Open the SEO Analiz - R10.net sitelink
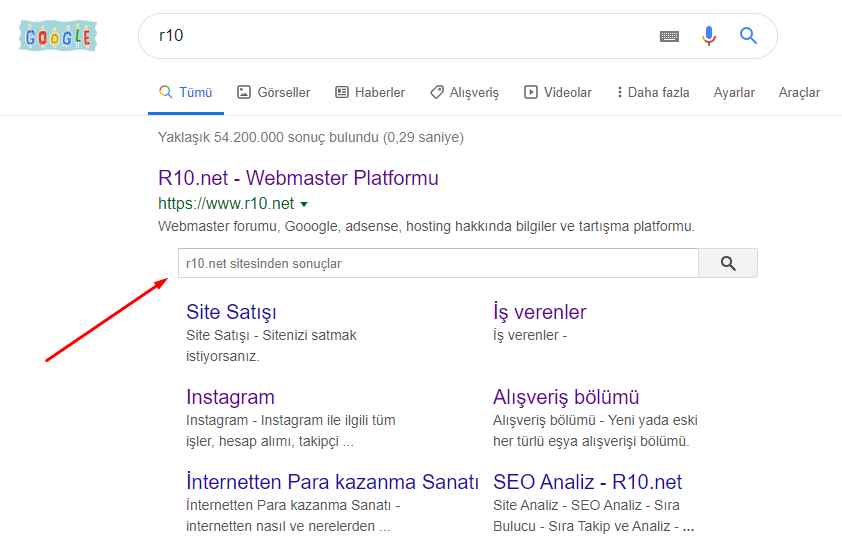Screen dimensions: 842x552 click(587, 482)
